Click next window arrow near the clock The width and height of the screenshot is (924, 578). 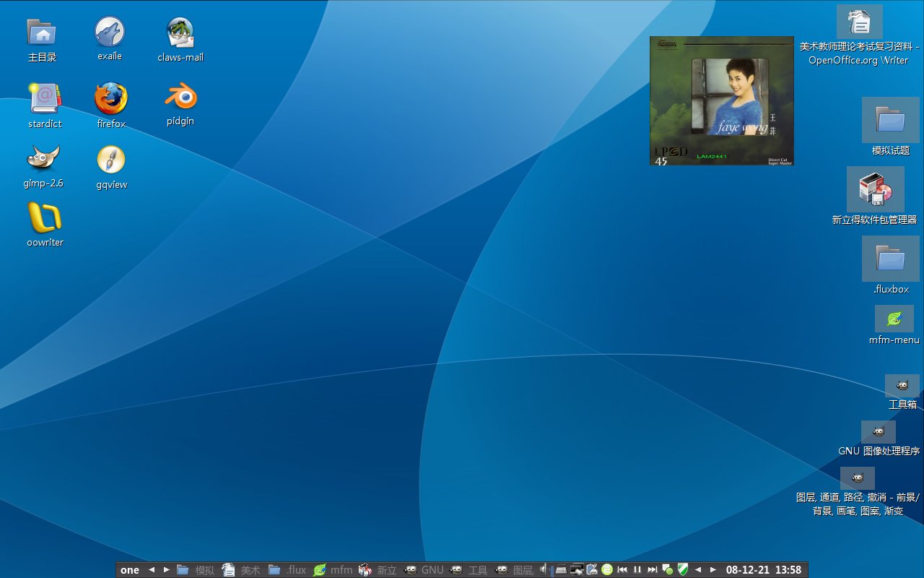click(713, 570)
